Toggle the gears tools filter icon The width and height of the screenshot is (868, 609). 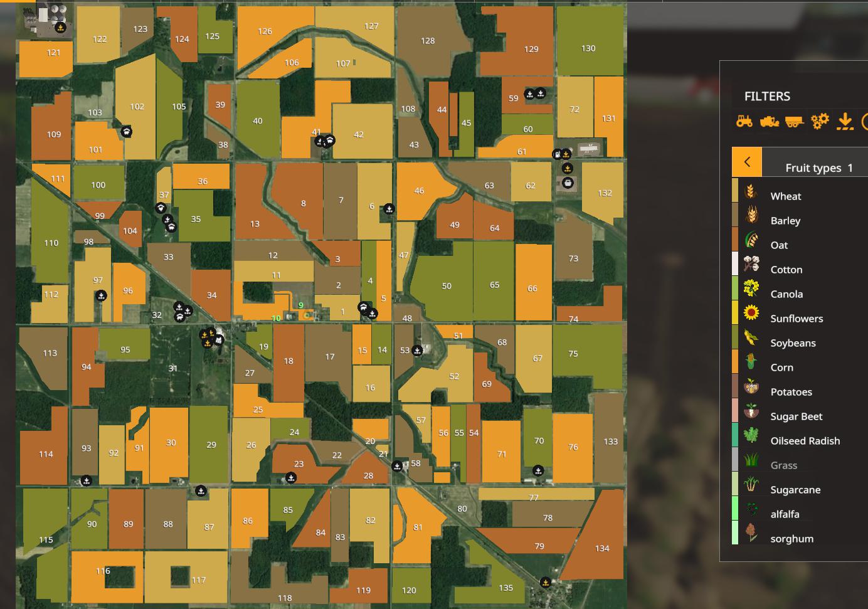point(820,120)
